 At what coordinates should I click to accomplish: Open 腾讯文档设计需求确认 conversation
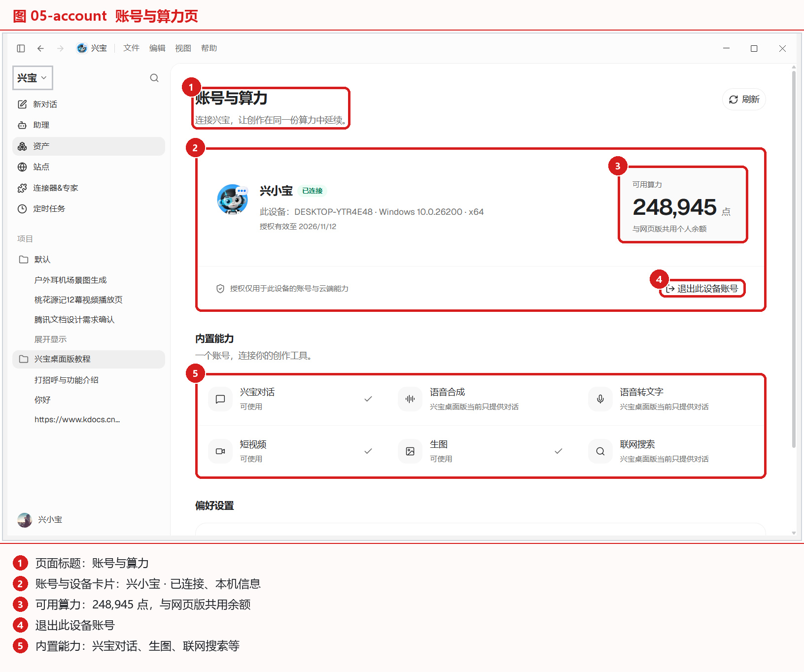tap(74, 320)
